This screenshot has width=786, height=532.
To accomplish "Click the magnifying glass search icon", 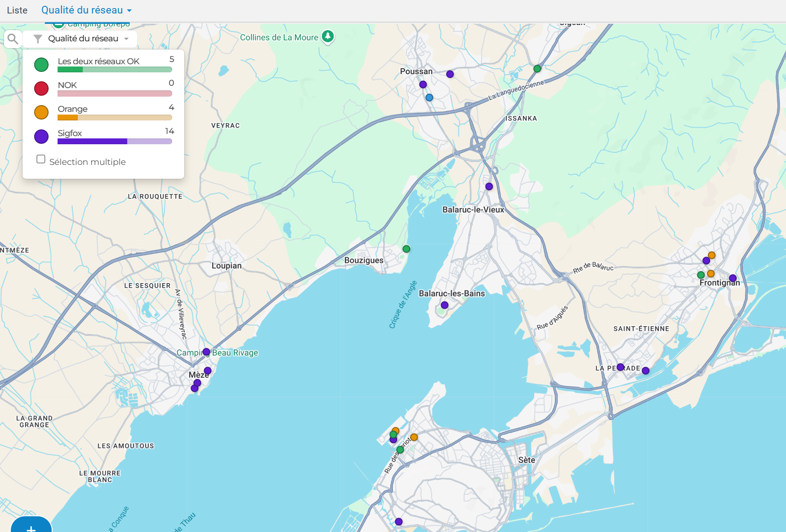I will point(13,39).
